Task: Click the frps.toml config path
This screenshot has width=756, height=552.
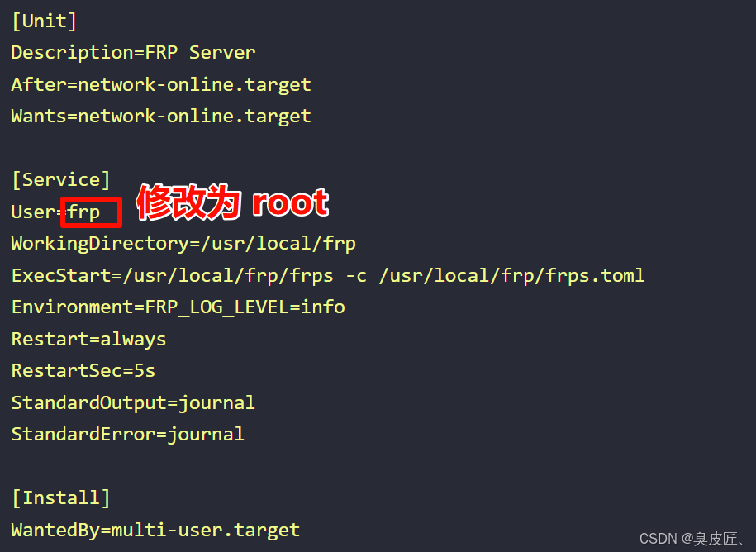Action: tap(512, 276)
